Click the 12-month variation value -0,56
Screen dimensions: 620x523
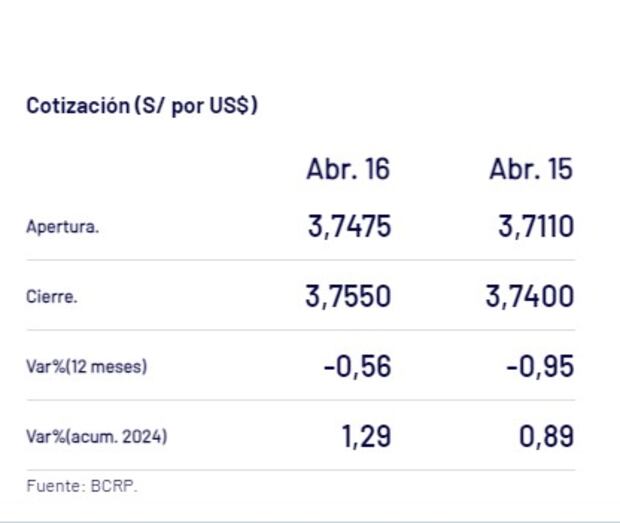357,366
